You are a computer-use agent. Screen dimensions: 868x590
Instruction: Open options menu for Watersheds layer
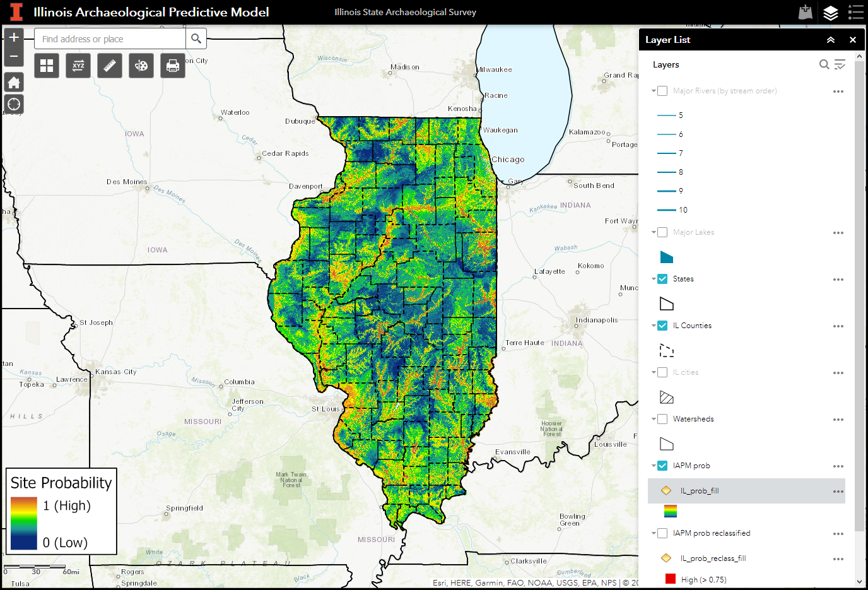point(838,420)
